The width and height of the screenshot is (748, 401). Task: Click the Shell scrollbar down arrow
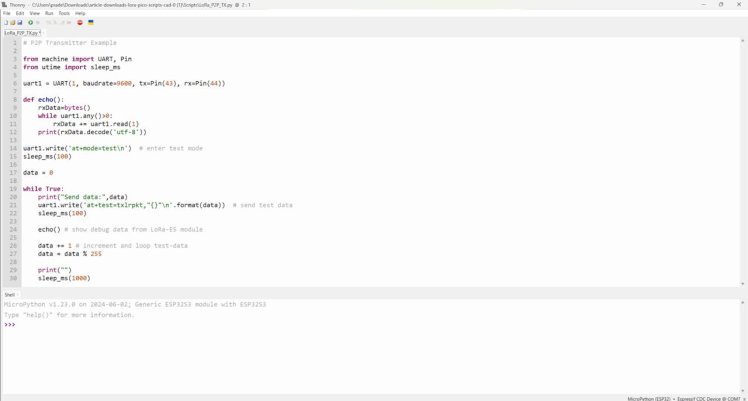coord(742,391)
